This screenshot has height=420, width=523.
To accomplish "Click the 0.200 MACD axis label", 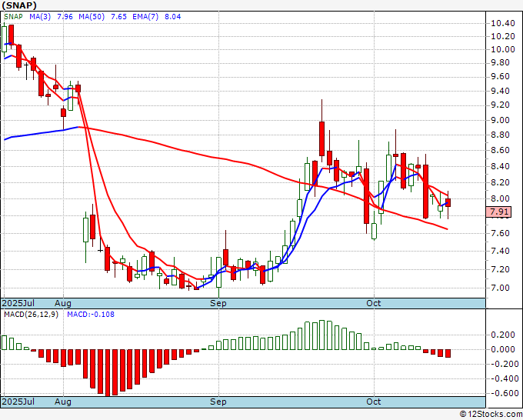I will point(502,335).
